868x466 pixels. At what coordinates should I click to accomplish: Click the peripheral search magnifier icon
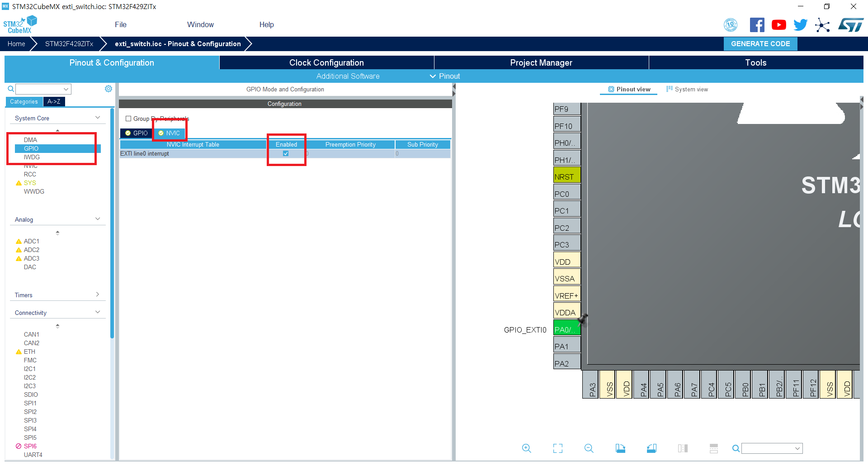coord(11,89)
